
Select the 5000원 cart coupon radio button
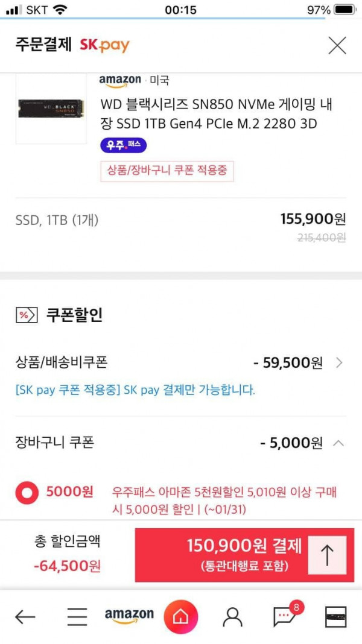pyautogui.click(x=27, y=492)
